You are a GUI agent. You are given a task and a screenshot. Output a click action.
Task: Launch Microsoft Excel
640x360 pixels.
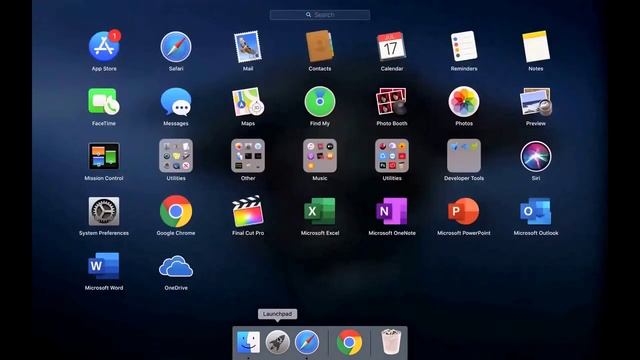[x=320, y=211]
